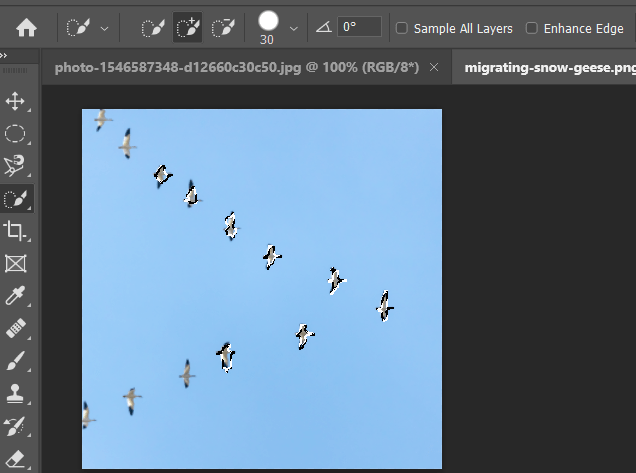Close the photo-1546587348 document tab

click(434, 67)
